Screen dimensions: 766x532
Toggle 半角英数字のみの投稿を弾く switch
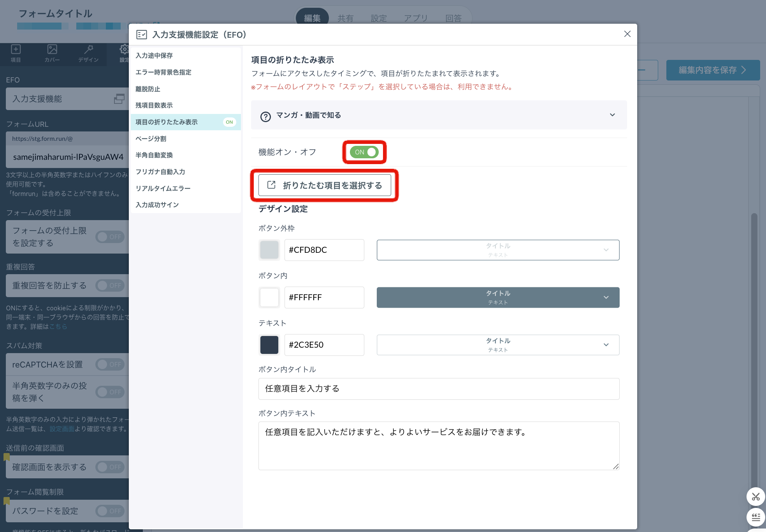[x=110, y=392]
